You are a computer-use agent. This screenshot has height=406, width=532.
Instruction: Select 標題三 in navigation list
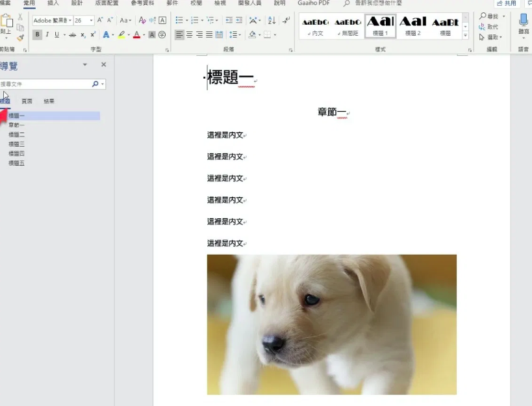tap(16, 144)
